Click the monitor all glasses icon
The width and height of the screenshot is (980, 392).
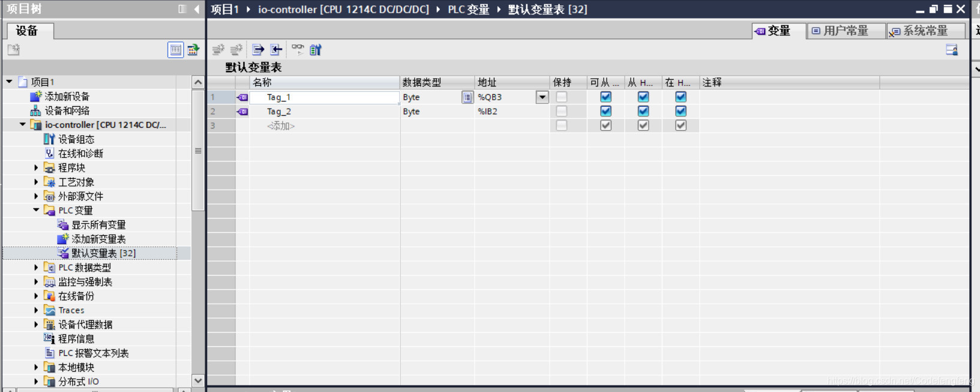298,50
